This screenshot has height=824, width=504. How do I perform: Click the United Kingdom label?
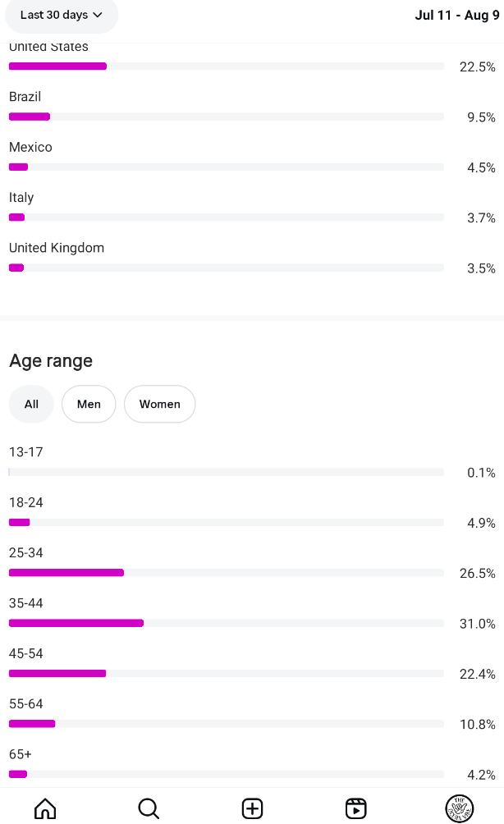tap(57, 248)
